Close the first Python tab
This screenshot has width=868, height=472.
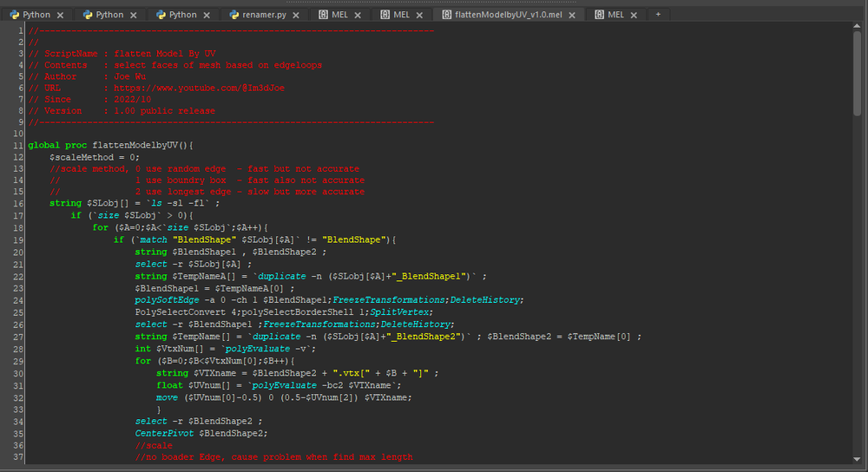[61, 15]
